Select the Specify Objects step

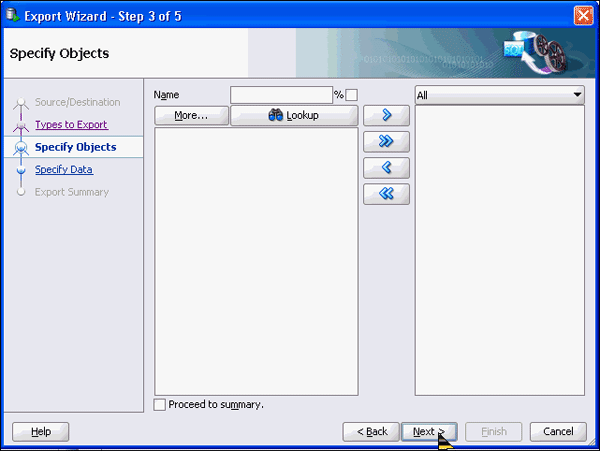[x=75, y=147]
